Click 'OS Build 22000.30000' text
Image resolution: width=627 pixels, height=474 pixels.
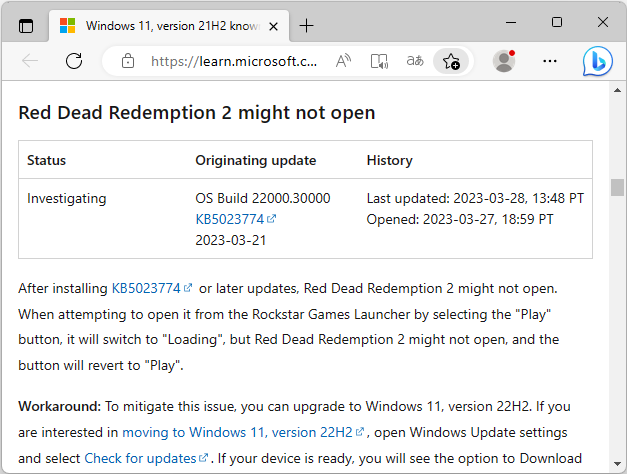tap(263, 198)
